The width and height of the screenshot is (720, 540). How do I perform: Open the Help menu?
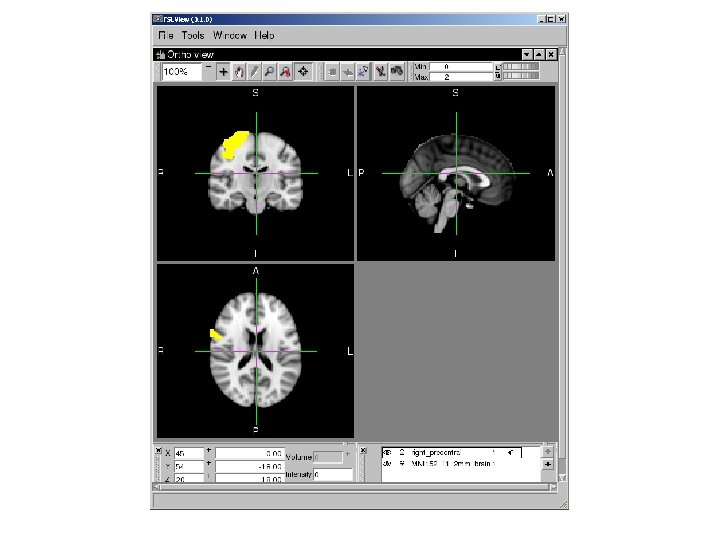[x=264, y=35]
